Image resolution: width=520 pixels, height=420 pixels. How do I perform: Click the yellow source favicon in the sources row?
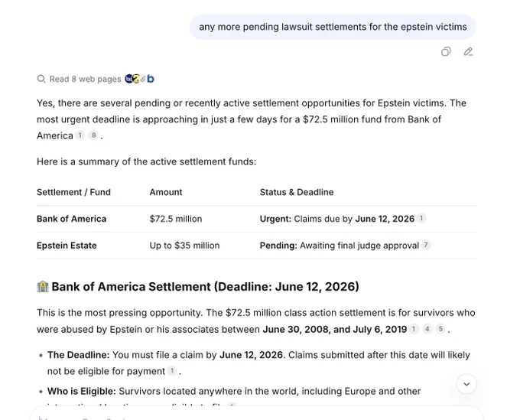[136, 79]
